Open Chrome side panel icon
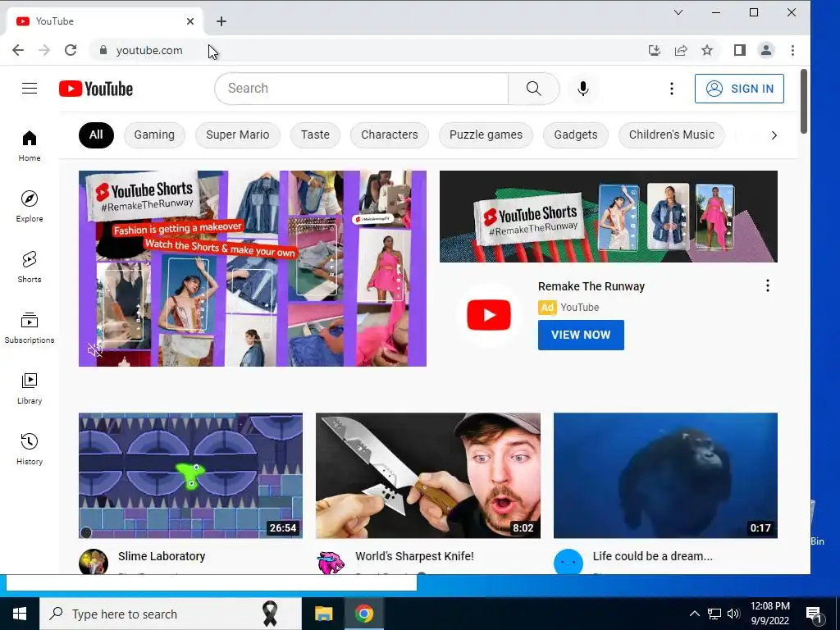Viewport: 840px width, 630px height. click(x=740, y=50)
